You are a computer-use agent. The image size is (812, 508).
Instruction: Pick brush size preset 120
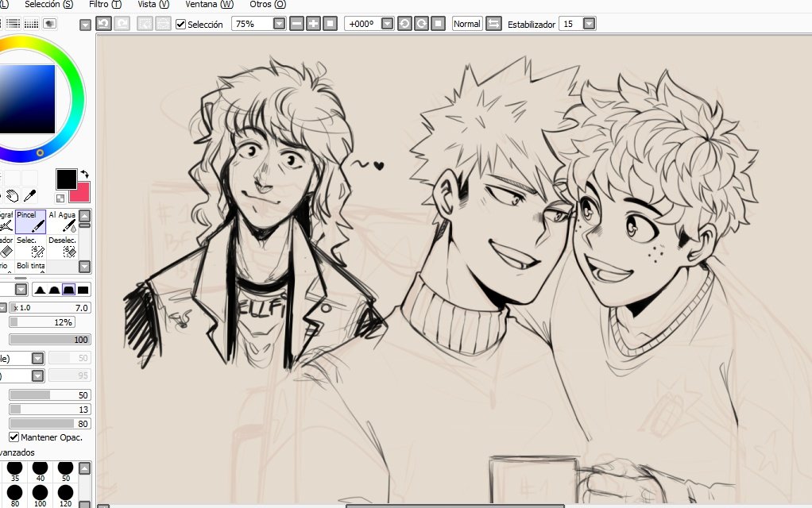pyautogui.click(x=66, y=495)
